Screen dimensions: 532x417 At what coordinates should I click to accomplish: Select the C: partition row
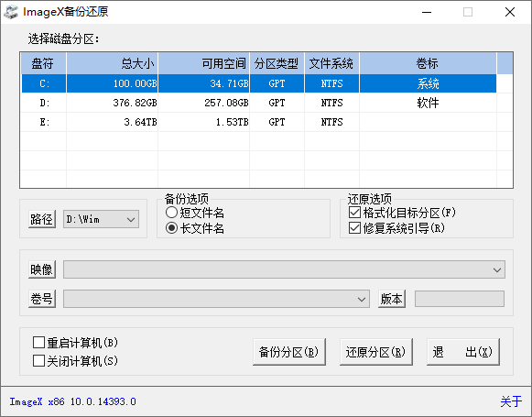pyautogui.click(x=259, y=83)
